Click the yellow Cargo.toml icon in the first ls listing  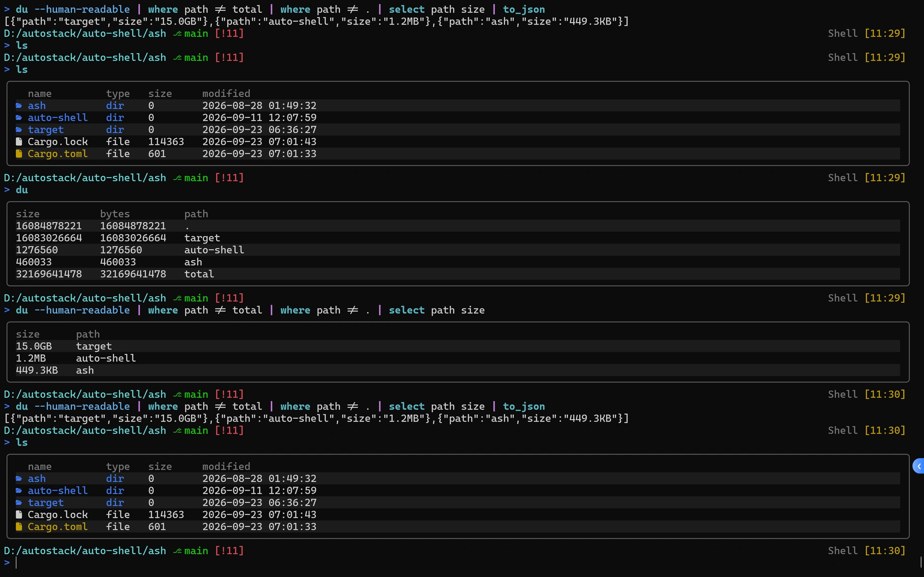19,154
